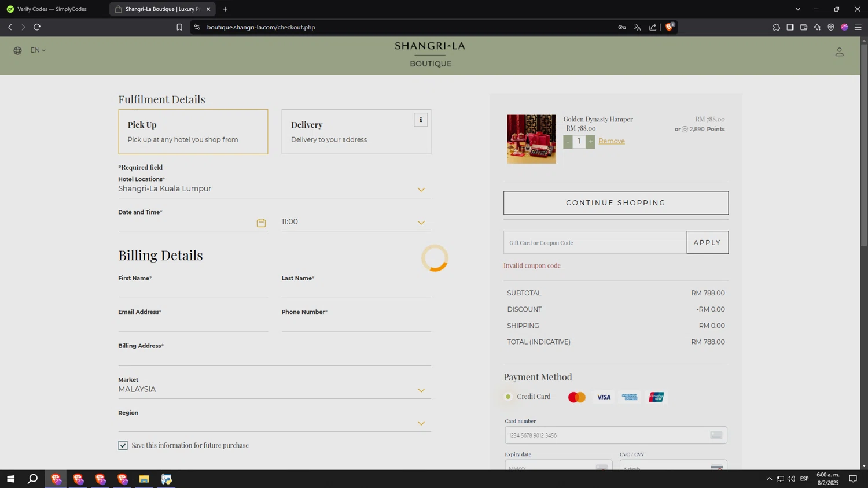
Task: Reload the page
Action: [x=37, y=27]
